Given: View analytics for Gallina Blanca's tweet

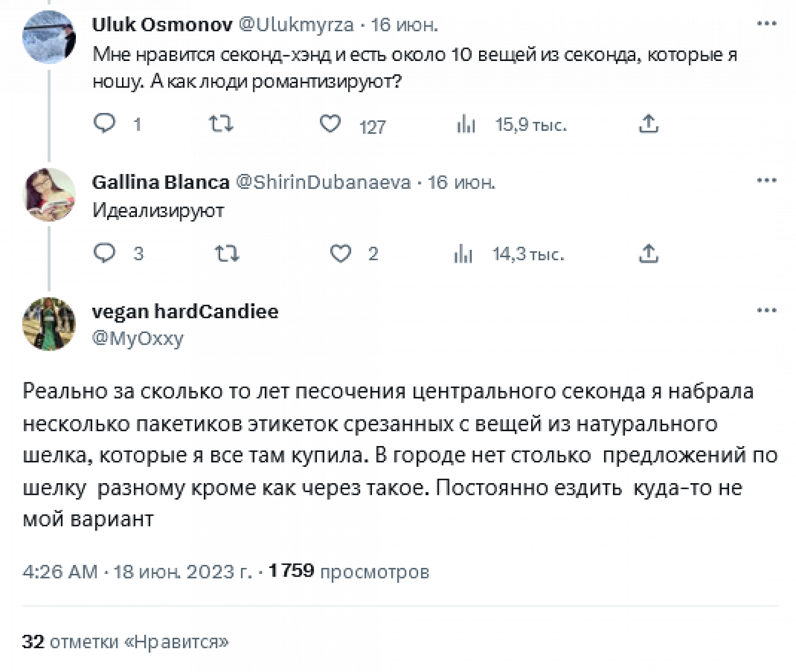Looking at the screenshot, I should [463, 254].
